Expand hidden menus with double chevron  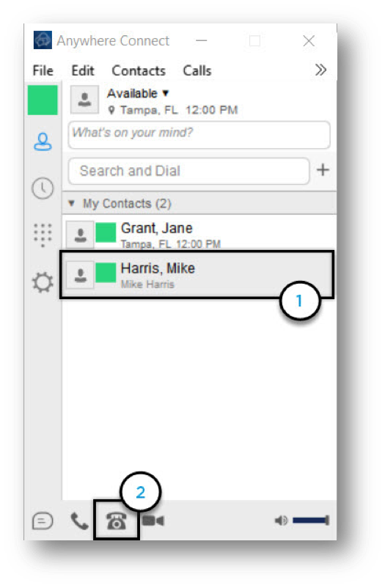pos(320,70)
